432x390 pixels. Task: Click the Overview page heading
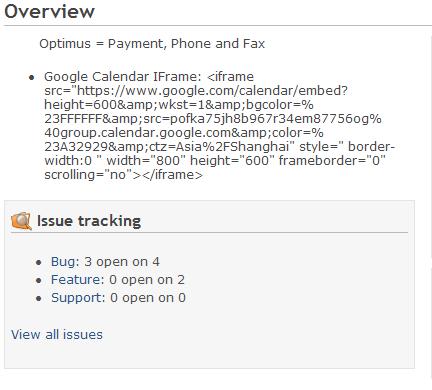[x=50, y=11]
